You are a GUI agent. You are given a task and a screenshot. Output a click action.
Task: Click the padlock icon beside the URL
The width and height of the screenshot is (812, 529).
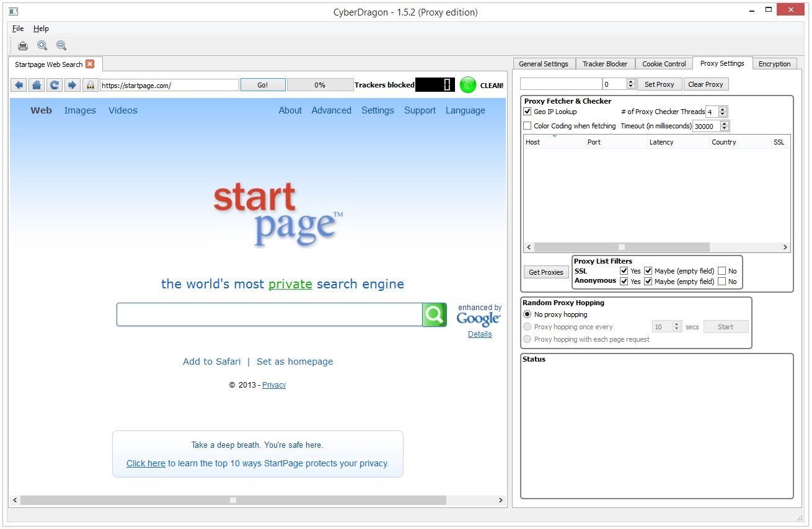click(x=90, y=85)
